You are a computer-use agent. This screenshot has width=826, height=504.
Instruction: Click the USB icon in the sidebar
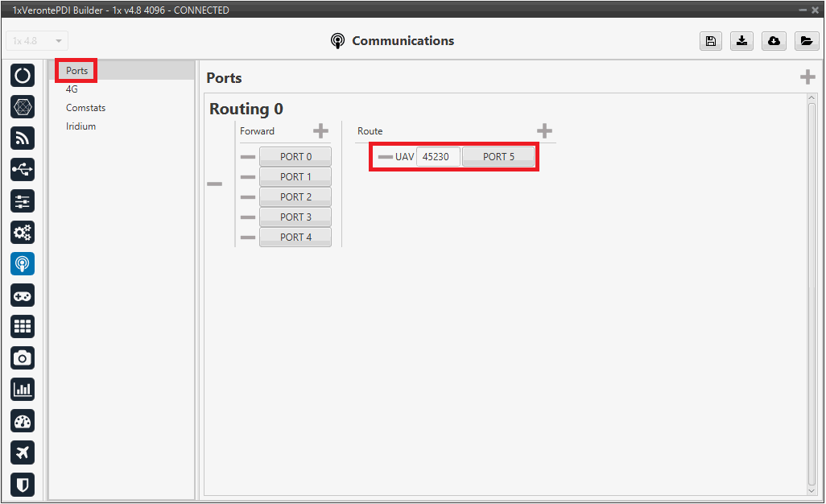pyautogui.click(x=23, y=170)
